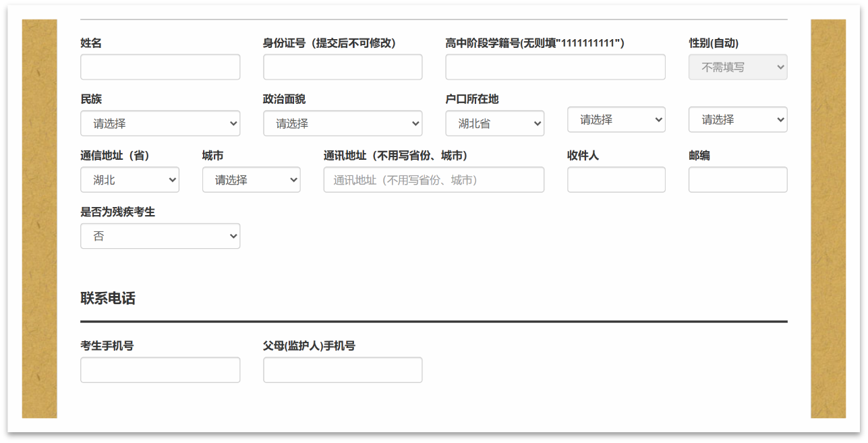868x443 pixels.
Task: Click the 收件人 recipient input field
Action: click(x=616, y=180)
